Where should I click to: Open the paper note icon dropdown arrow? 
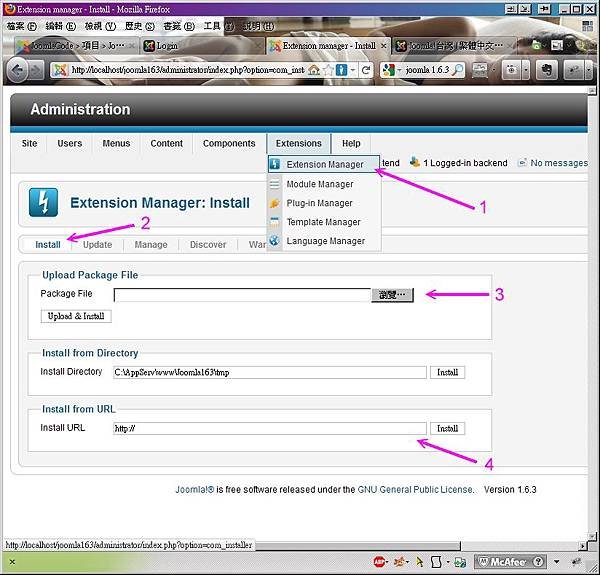coord(448,562)
